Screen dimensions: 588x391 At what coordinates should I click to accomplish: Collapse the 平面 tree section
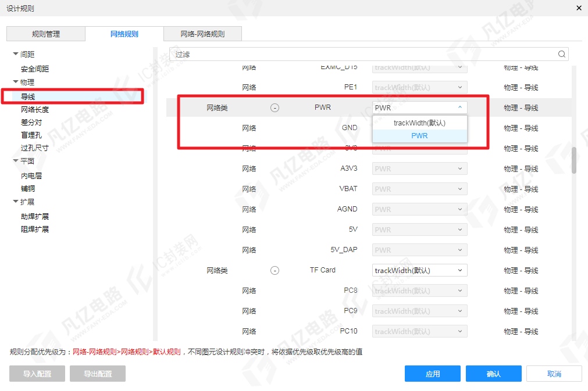(16, 161)
